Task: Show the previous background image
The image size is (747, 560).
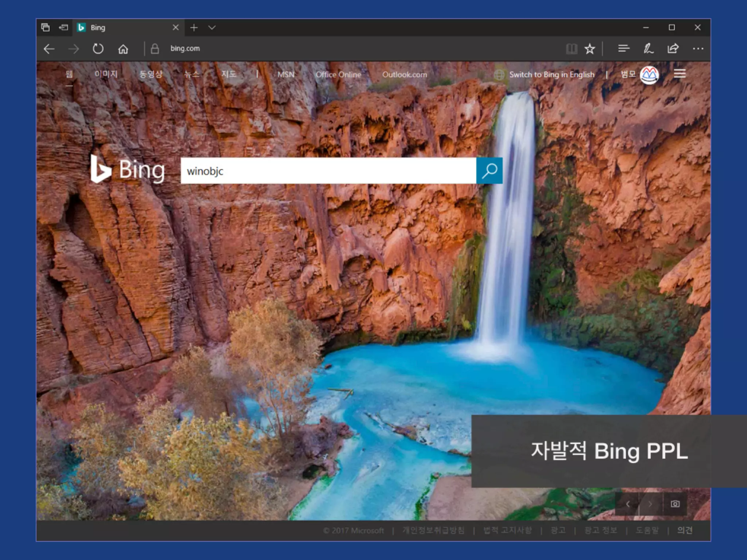Action: click(628, 504)
